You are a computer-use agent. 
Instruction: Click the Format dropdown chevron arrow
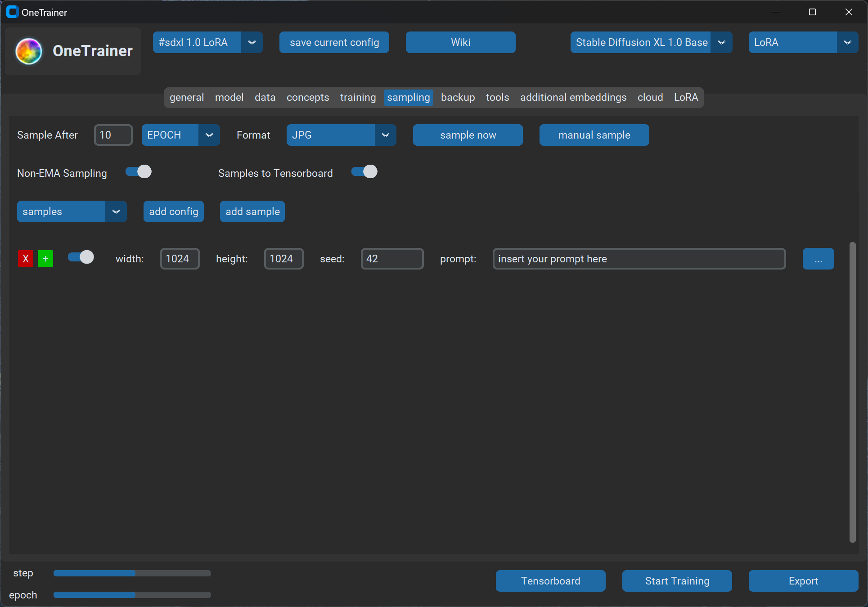click(385, 135)
